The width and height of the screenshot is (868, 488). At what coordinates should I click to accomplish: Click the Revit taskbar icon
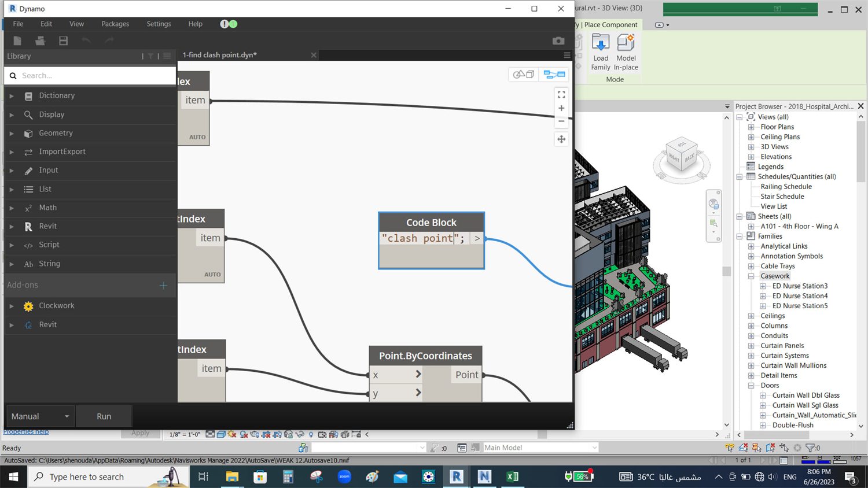pos(456,476)
